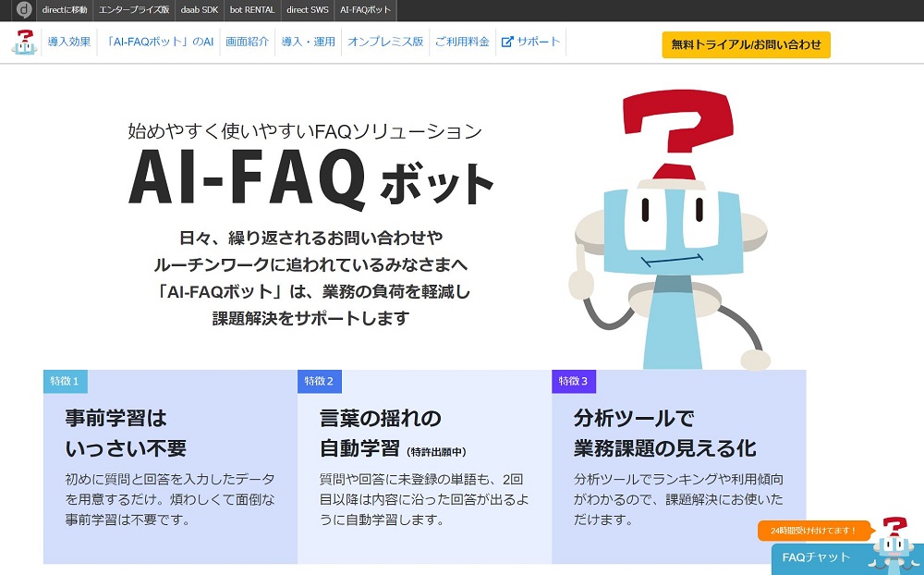
Task: Open the daab SDK tab
Action: [200, 10]
